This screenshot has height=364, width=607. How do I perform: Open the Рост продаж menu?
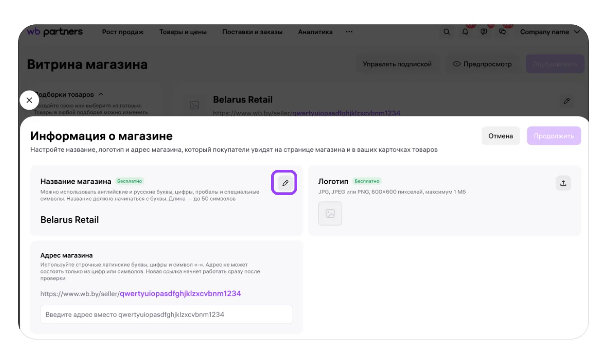123,32
